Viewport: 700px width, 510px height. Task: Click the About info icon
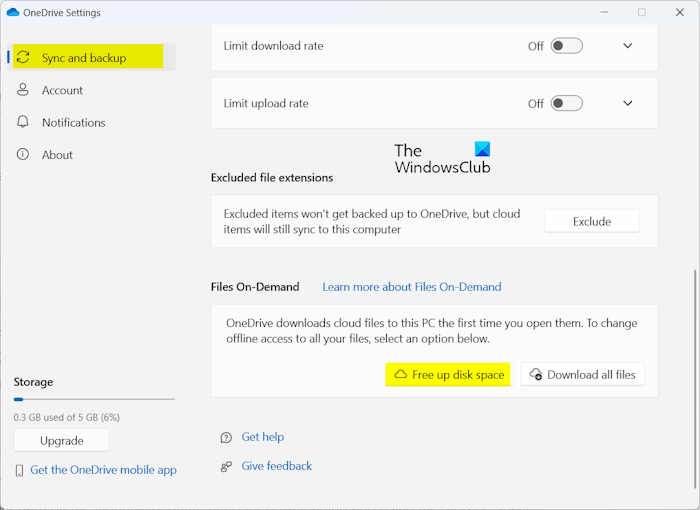pyautogui.click(x=23, y=155)
